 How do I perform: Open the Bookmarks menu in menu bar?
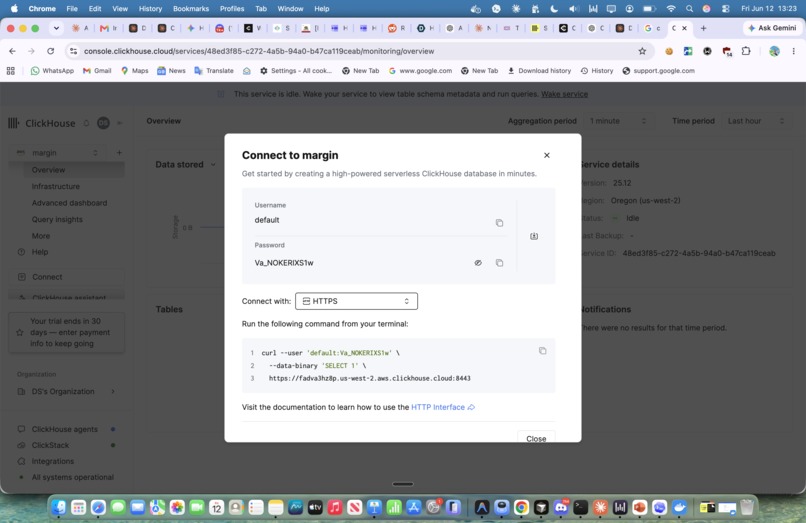tap(191, 9)
